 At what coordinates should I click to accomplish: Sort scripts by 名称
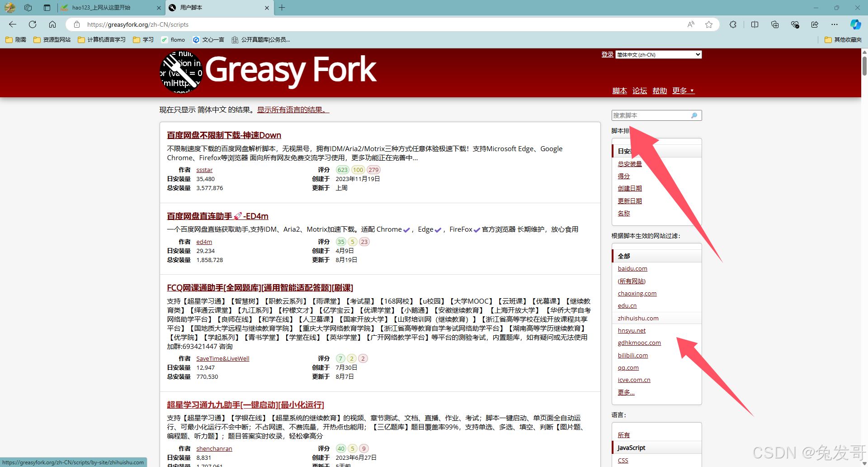pos(624,213)
